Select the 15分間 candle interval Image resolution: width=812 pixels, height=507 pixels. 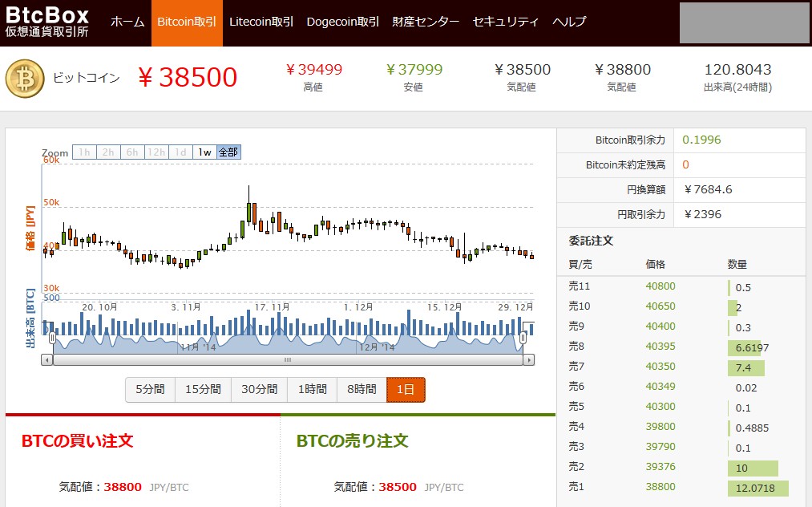[203, 389]
